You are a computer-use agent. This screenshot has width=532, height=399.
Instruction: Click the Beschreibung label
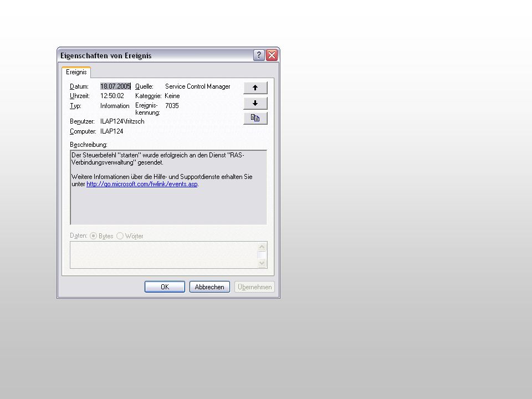(89, 145)
